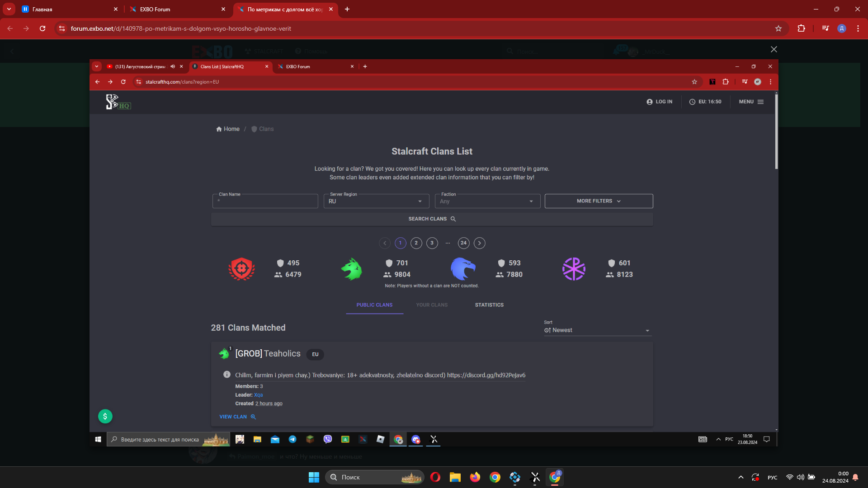Switch to the Главная browser tab
This screenshot has height=488, width=868.
click(x=69, y=9)
